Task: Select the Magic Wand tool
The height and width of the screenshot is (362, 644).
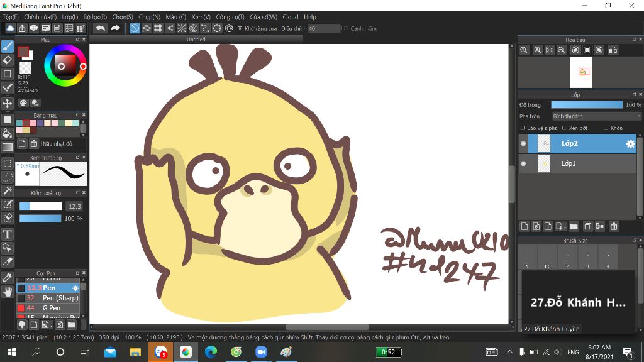Action: pos(8,191)
